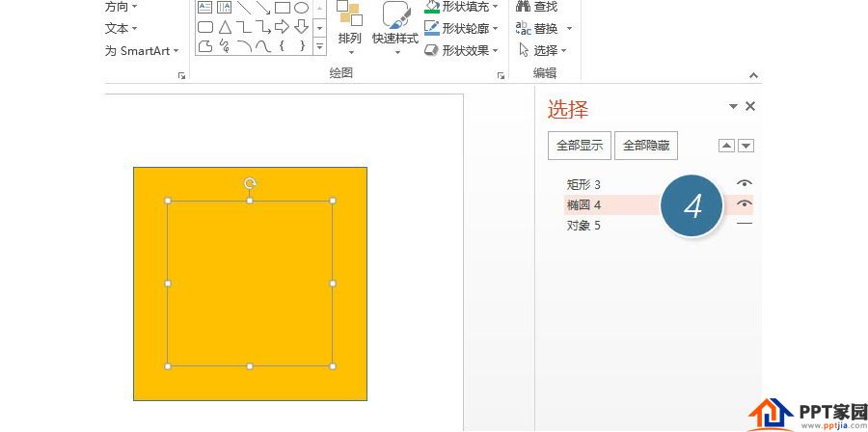Select the rounded rectangle shape
The image size is (868, 432).
[x=205, y=27]
